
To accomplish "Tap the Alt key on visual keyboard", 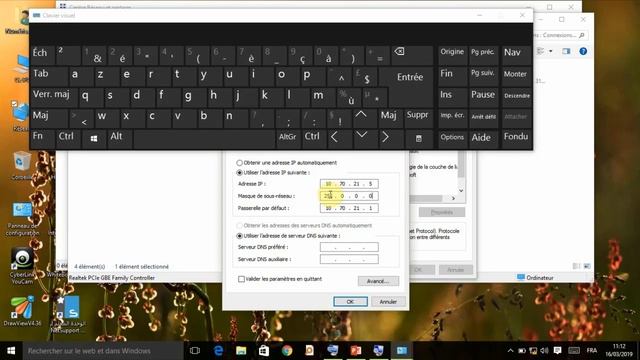I will click(x=119, y=138).
